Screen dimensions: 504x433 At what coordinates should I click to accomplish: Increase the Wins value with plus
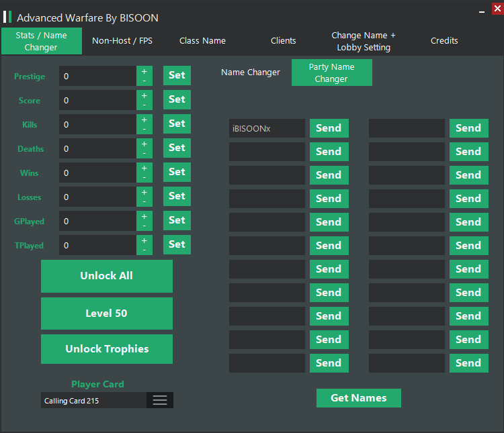click(144, 168)
